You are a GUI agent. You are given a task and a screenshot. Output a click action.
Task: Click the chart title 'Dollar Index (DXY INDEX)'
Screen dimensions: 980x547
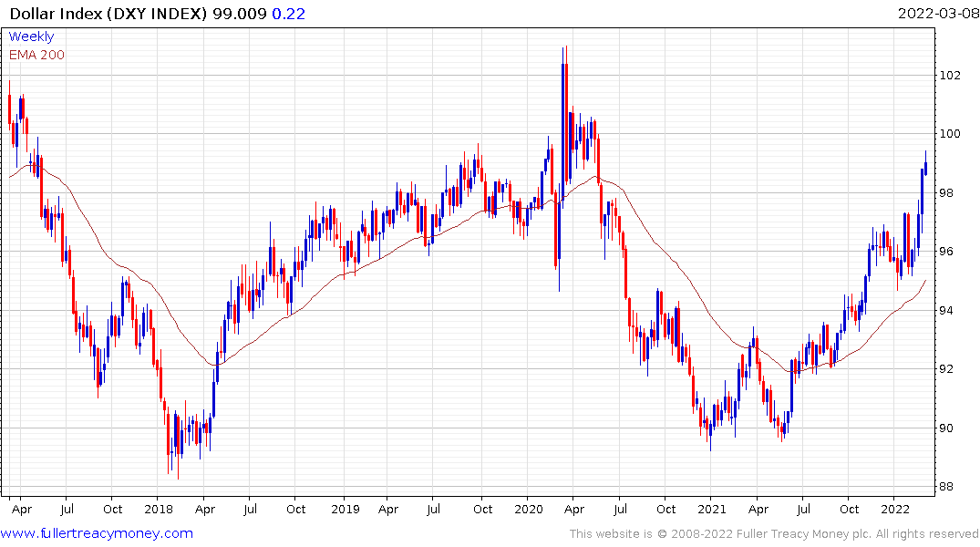point(108,14)
